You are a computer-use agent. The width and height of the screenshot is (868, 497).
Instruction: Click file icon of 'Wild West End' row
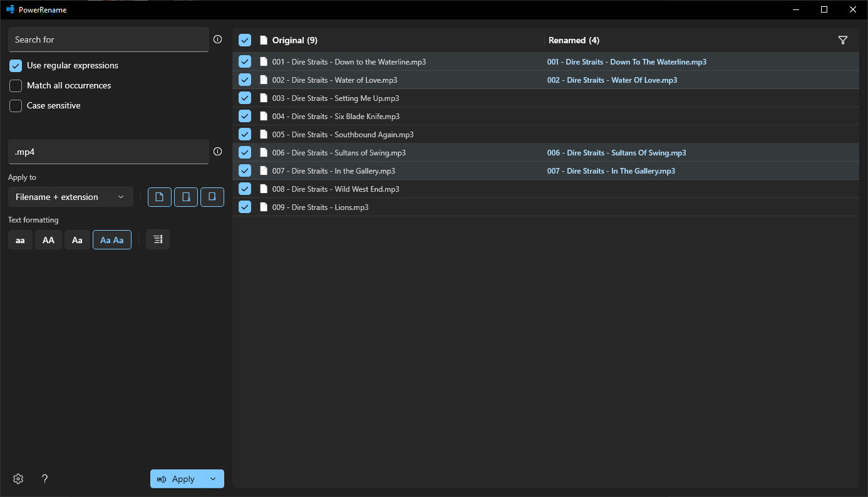[264, 189]
